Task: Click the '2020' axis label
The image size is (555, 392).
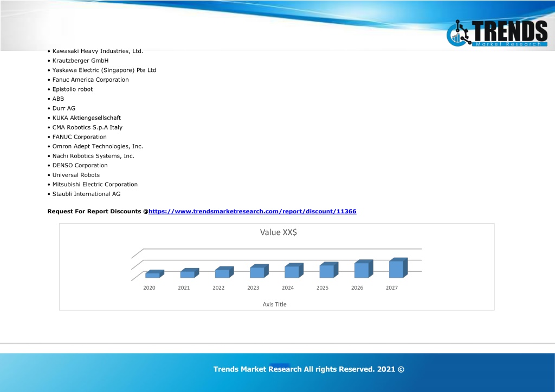Action: click(149, 288)
